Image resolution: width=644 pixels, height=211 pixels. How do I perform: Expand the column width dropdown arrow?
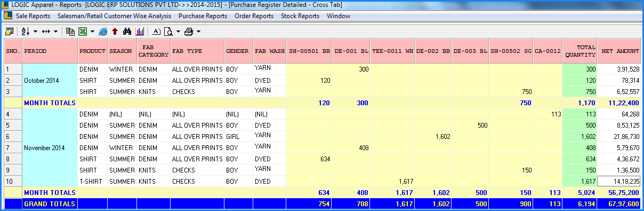[x=55, y=32]
